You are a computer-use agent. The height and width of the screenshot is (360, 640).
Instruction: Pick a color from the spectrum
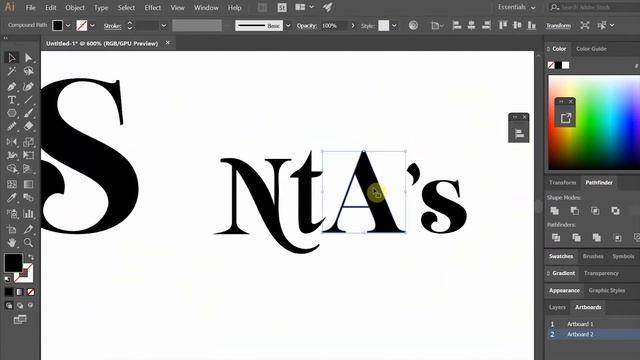point(594,122)
